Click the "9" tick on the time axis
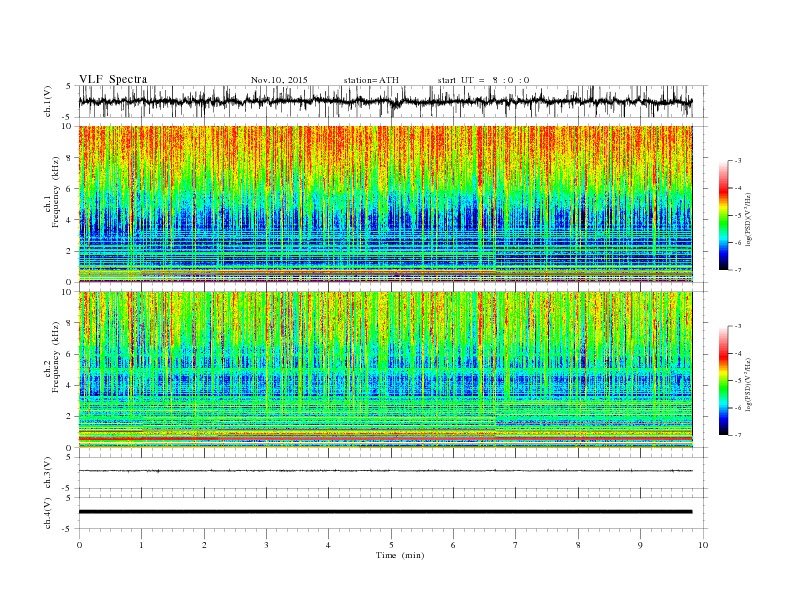Image resolution: width=792 pixels, height=612 pixels. pos(640,545)
